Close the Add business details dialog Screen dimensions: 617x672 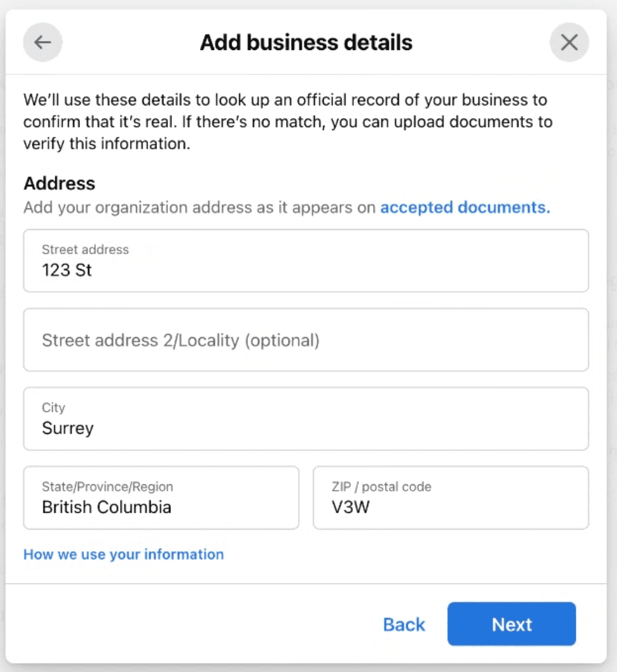[x=569, y=42]
